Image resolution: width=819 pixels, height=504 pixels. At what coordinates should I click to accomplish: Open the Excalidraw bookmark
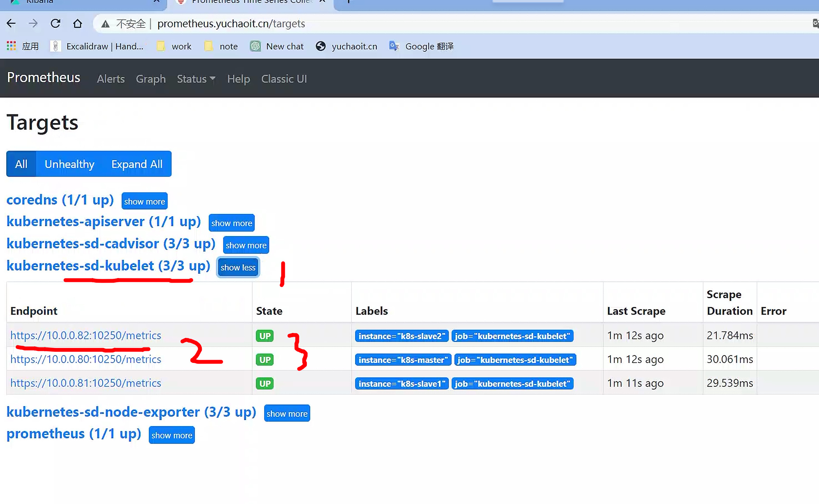(98, 46)
